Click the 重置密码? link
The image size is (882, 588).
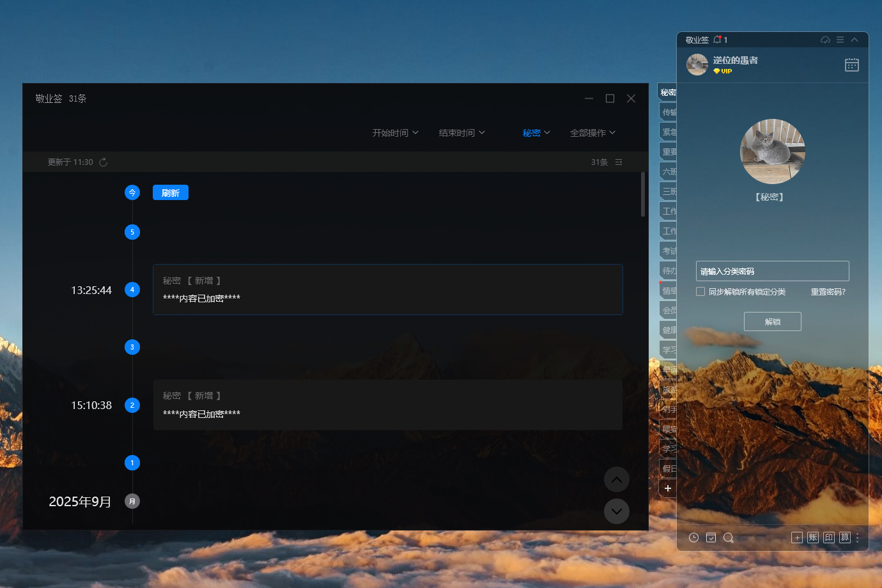pos(828,291)
